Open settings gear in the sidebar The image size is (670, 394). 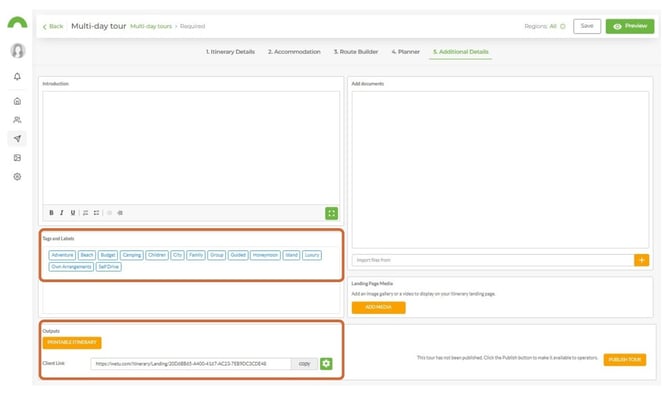pyautogui.click(x=17, y=176)
